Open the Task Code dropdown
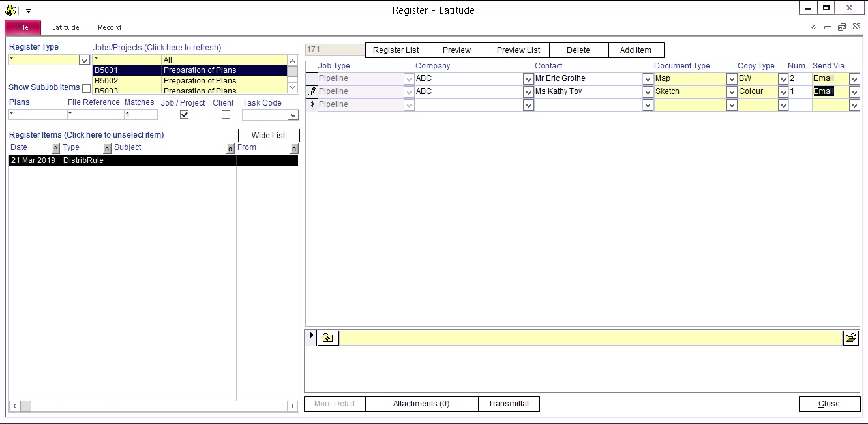 click(292, 115)
